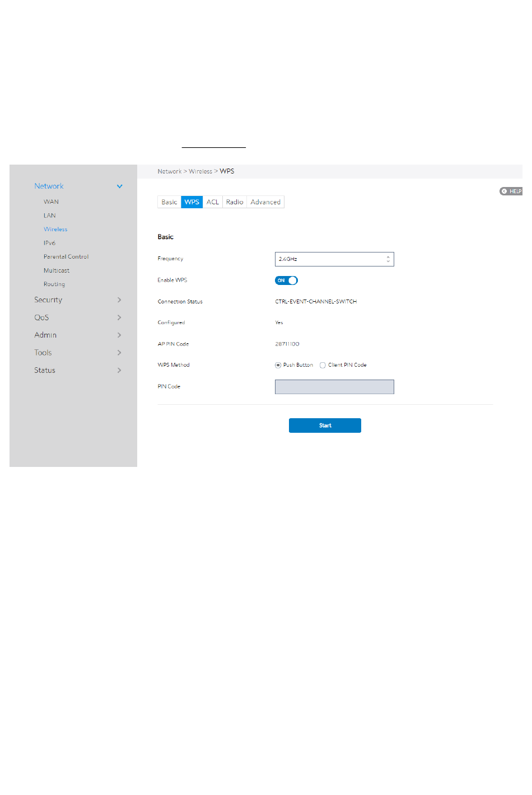Switch to the Basic tab
Image resolution: width=532 pixels, height=795 pixels.
[x=169, y=202]
